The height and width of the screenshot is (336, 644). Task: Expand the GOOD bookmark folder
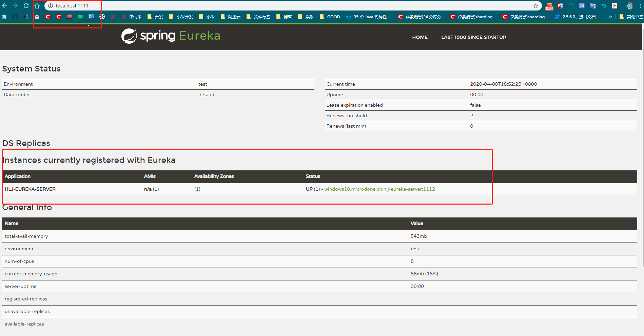pyautogui.click(x=330, y=17)
